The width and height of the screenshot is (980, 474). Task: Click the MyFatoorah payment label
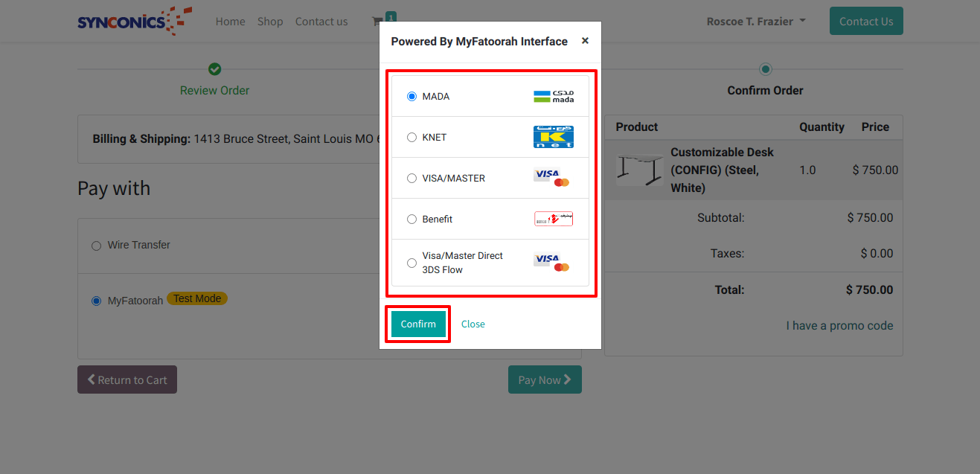[135, 301]
